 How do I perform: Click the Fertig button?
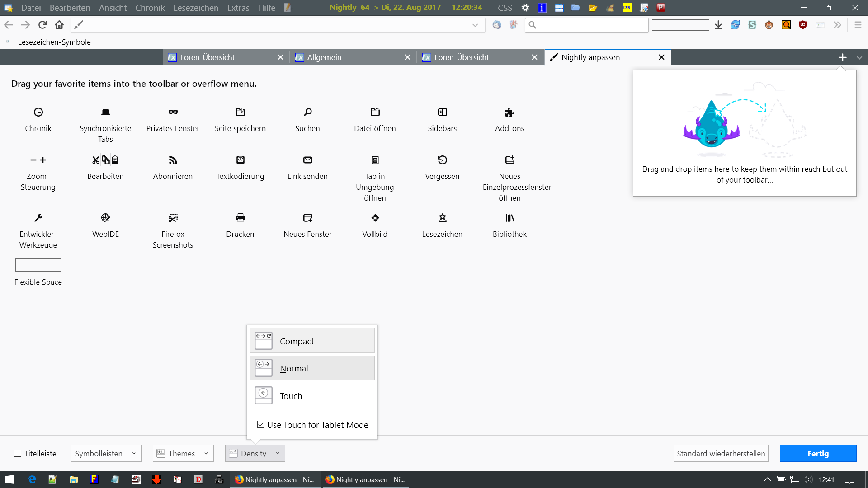(818, 453)
